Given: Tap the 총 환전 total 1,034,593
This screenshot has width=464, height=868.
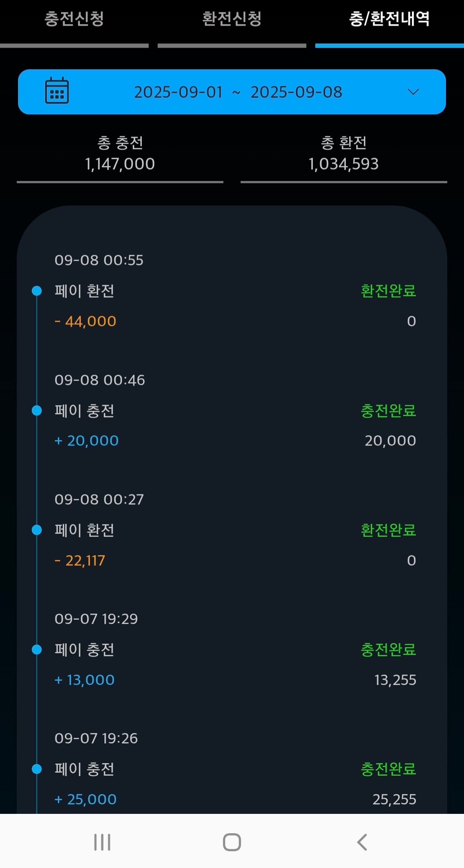Looking at the screenshot, I should coord(343,164).
